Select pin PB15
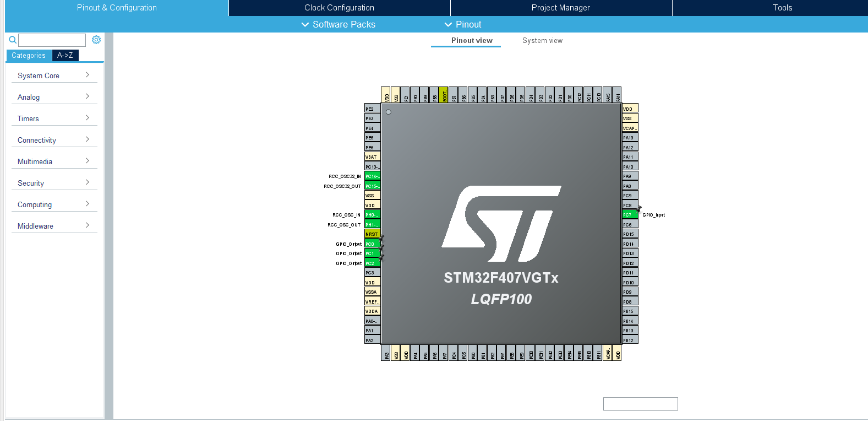Screen dimensions: 868x421 630,311
